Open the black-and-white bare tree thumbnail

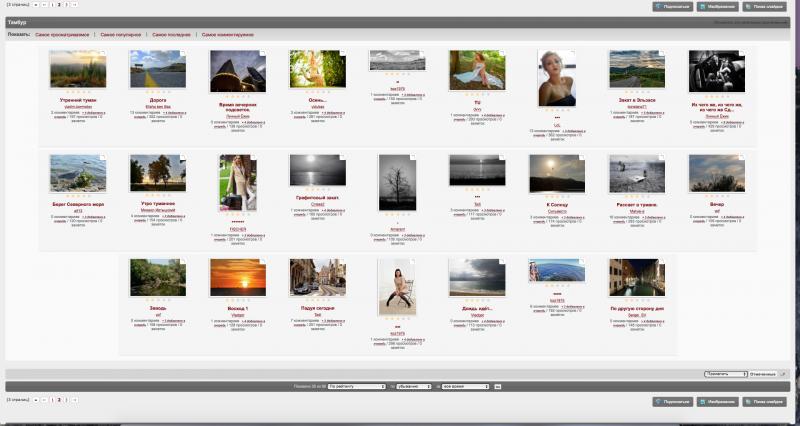(x=397, y=183)
